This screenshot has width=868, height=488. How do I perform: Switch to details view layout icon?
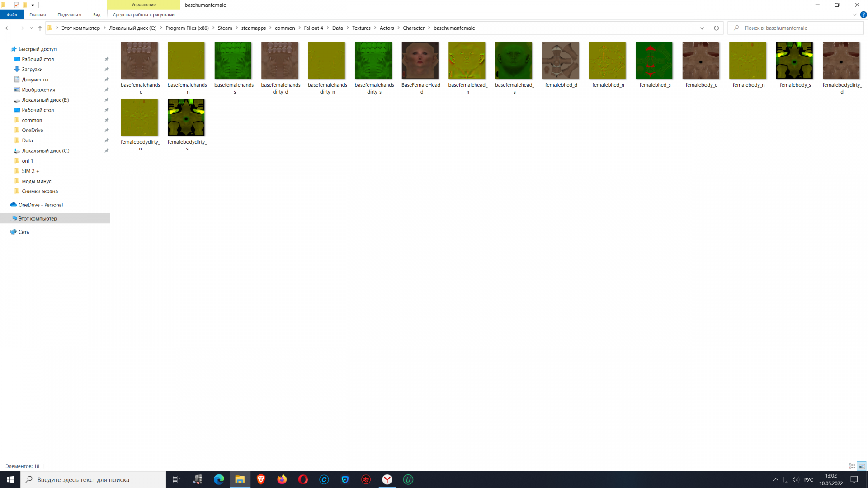coord(852,466)
